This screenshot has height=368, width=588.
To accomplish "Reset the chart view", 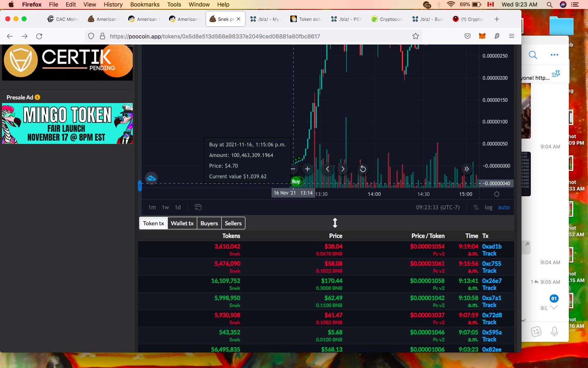I will tap(363, 169).
